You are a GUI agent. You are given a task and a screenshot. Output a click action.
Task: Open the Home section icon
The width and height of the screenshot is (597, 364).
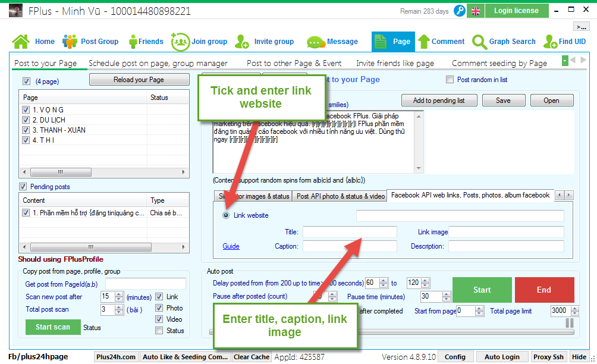[21, 42]
